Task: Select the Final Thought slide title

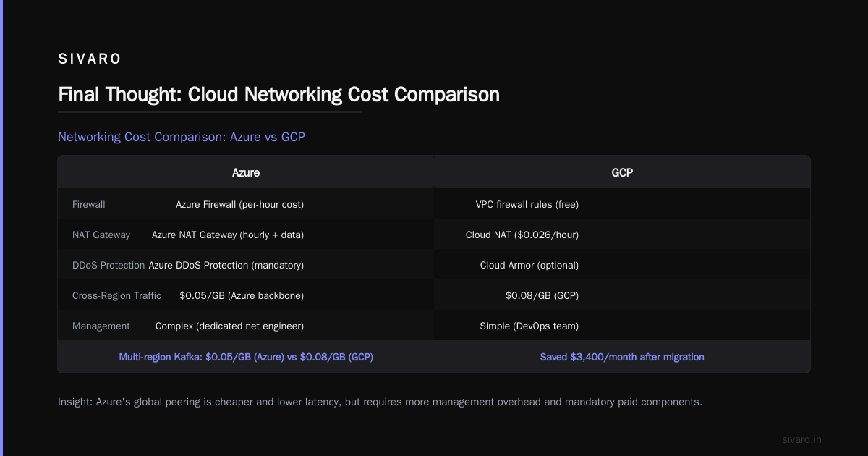Action: point(278,95)
